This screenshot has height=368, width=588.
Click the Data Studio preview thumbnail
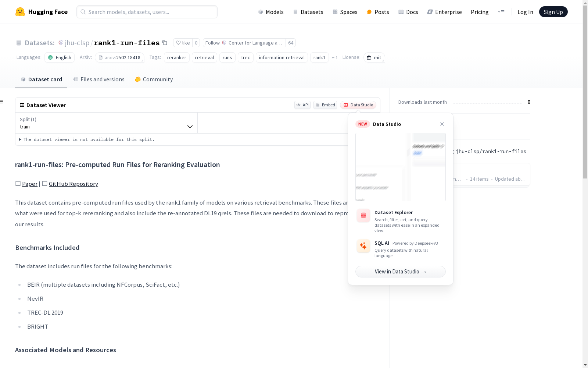click(401, 167)
